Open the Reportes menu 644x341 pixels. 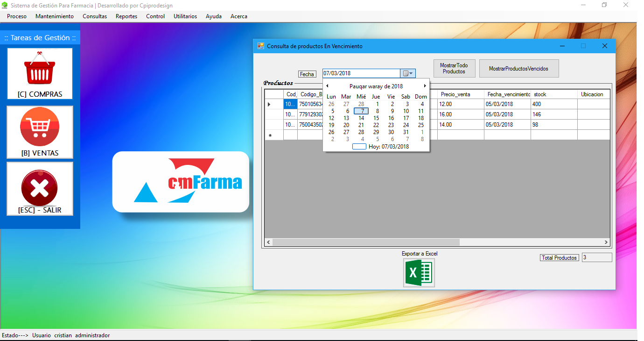[126, 16]
